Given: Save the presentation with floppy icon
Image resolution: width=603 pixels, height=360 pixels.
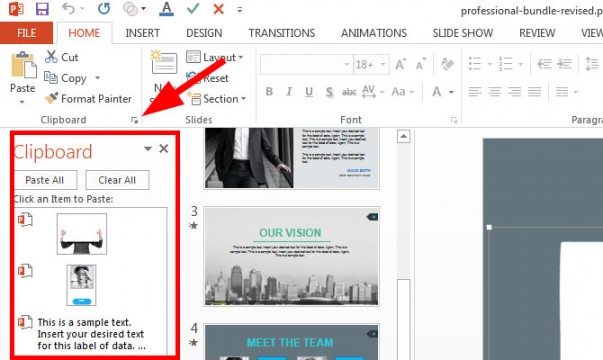Looking at the screenshot, I should tap(42, 8).
